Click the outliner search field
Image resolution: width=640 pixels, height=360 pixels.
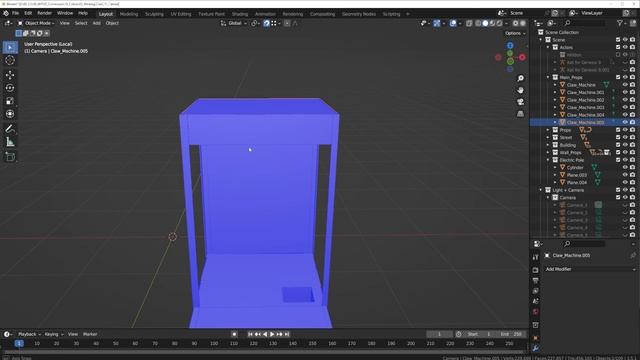(x=584, y=23)
